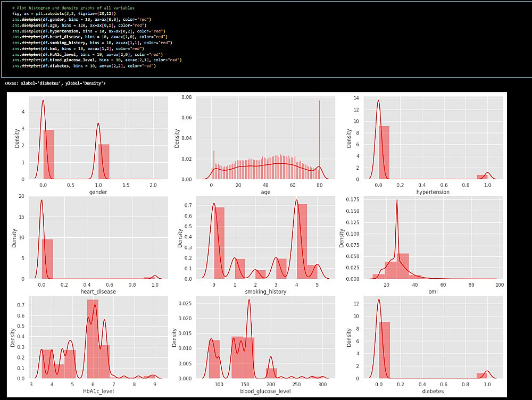Select the bmi density histogram plot
The height and width of the screenshot is (400, 532).
click(x=433, y=237)
